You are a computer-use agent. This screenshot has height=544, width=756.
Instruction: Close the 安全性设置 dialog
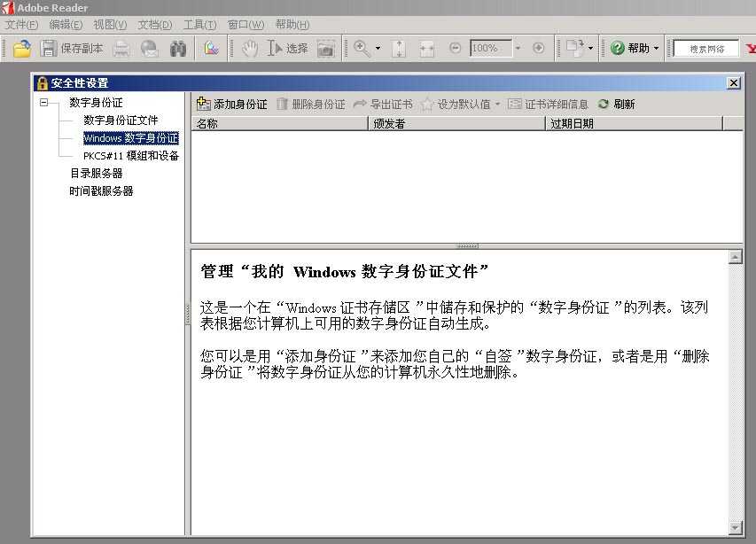pyautogui.click(x=733, y=83)
